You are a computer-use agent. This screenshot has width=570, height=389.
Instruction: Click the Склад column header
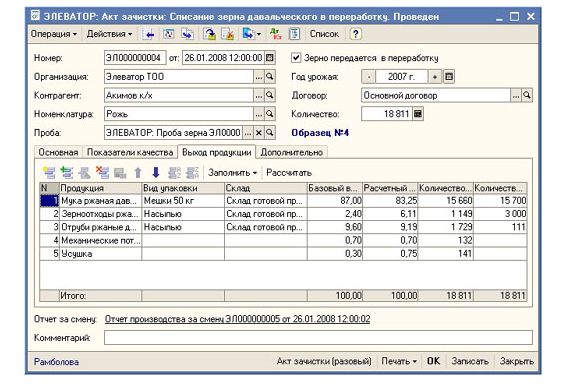pyautogui.click(x=266, y=188)
